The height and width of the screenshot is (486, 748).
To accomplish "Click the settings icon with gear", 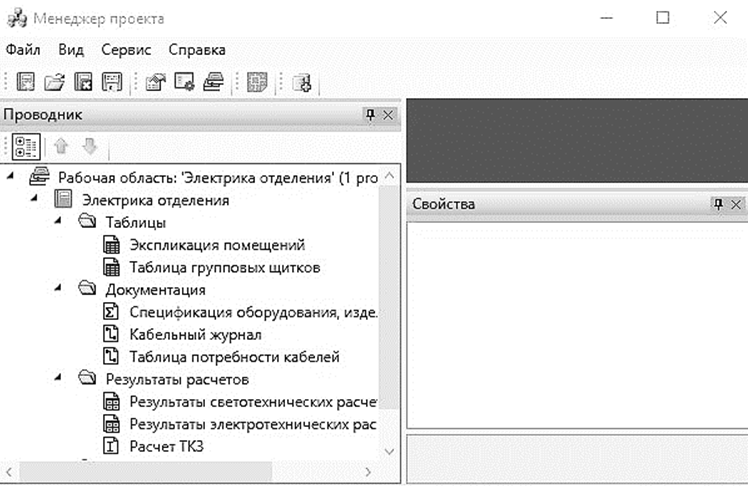I will tap(184, 83).
